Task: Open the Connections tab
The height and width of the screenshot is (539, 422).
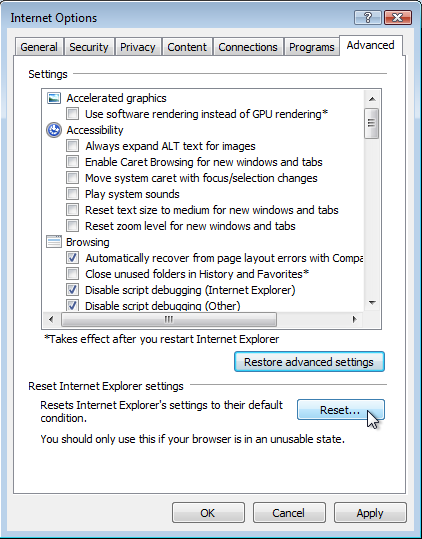Action: pyautogui.click(x=248, y=47)
